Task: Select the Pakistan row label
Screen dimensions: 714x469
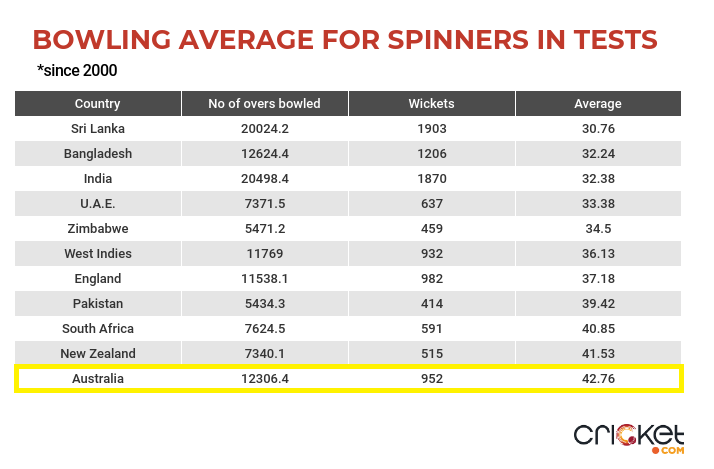Action: [x=98, y=304]
